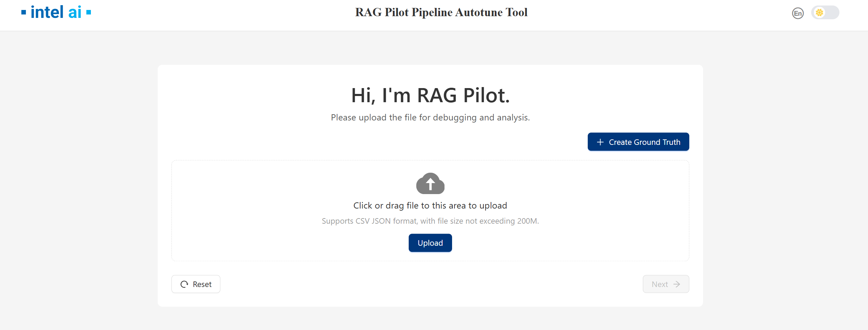
Task: Click the "Please upload the file" subtitle
Action: point(430,118)
